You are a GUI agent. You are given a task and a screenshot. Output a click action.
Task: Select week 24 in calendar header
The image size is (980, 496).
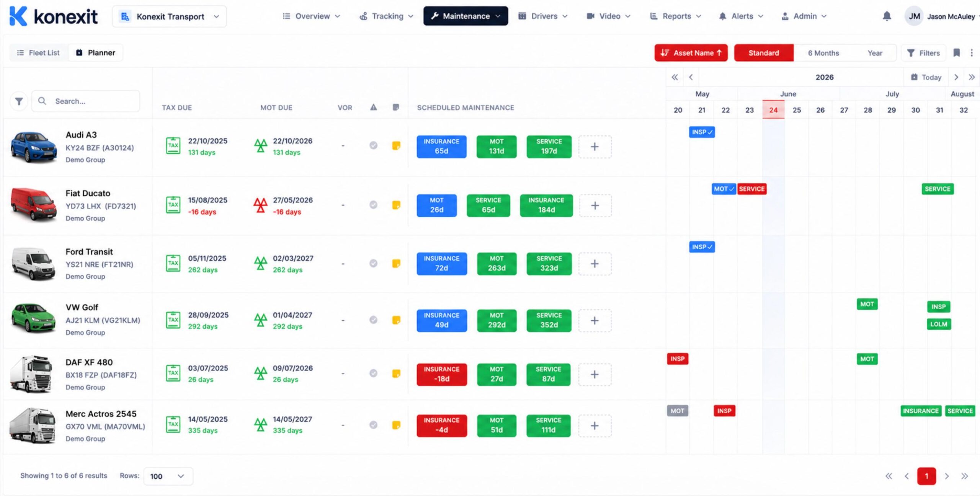click(773, 110)
